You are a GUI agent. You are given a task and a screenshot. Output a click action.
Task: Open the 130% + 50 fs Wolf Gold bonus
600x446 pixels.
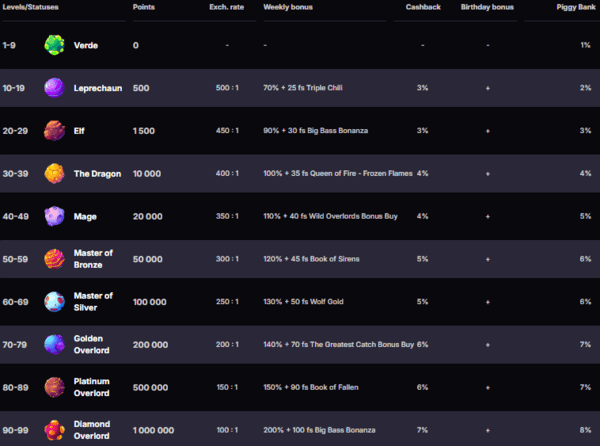click(x=303, y=302)
